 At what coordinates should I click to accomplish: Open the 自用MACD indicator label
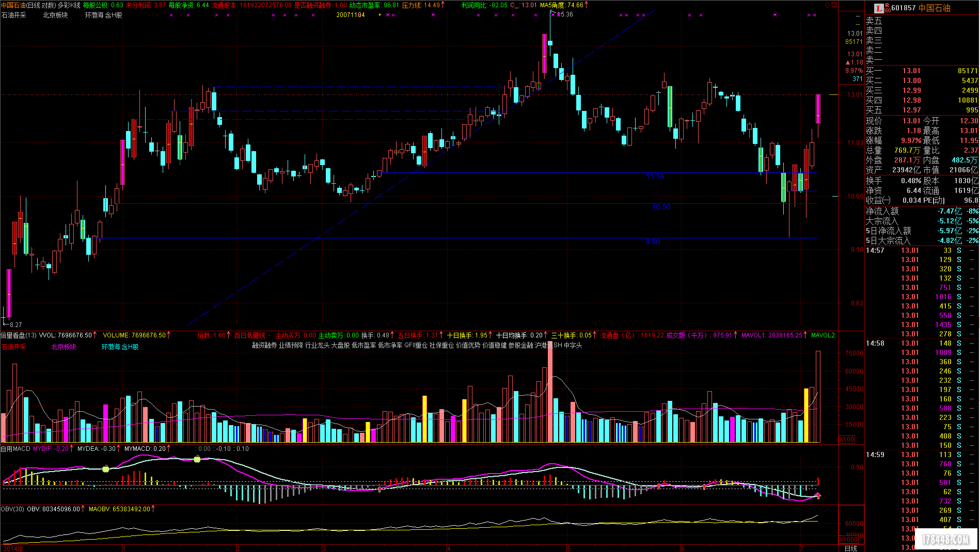(15, 449)
